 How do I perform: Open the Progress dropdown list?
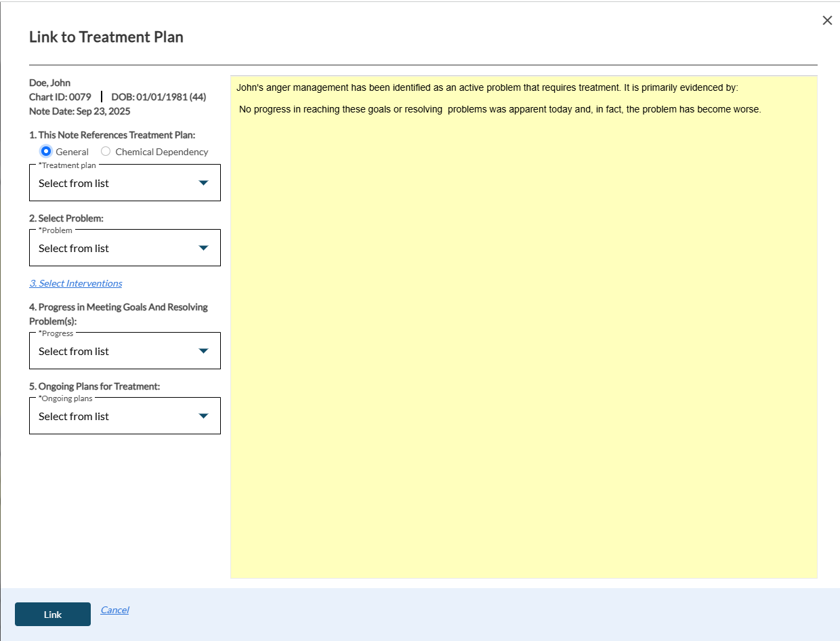pos(125,351)
